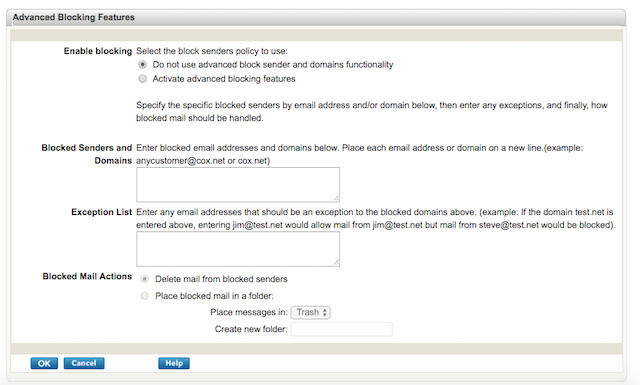Click the Exception List textarea resize handle

(x=336, y=263)
